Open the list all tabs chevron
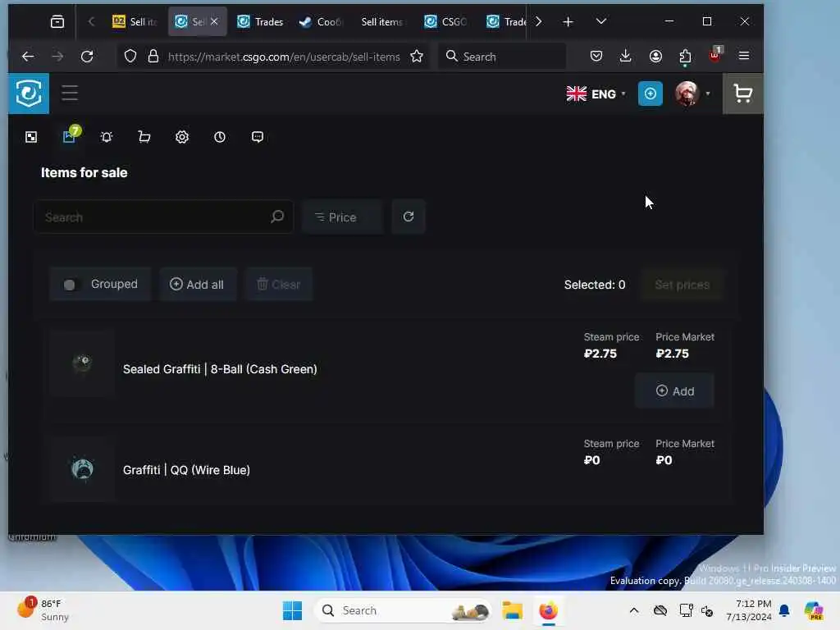840x630 pixels. pos(601,21)
